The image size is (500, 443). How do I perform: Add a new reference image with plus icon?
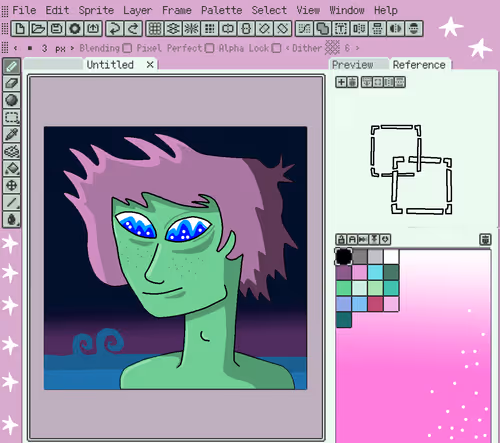point(341,82)
